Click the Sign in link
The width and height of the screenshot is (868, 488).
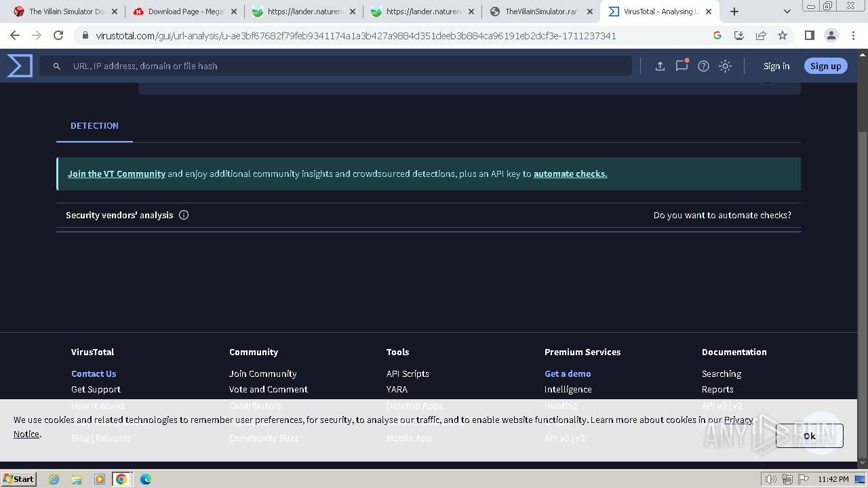coord(776,66)
